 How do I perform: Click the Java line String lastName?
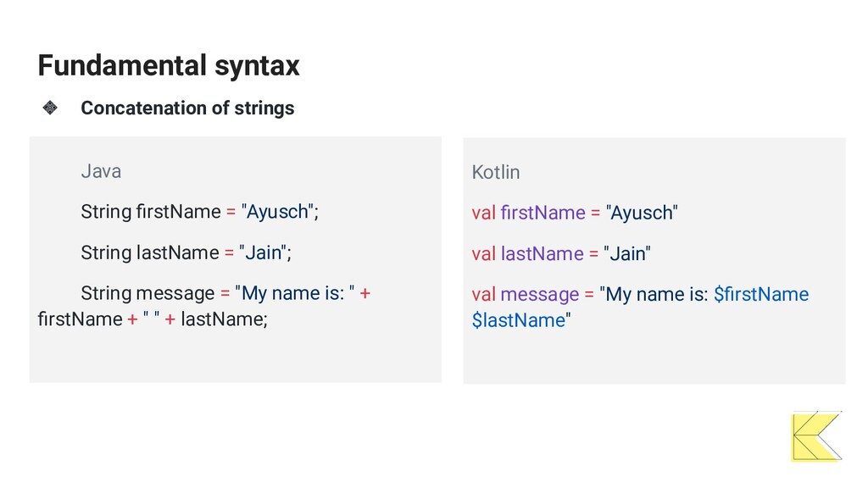tap(186, 252)
